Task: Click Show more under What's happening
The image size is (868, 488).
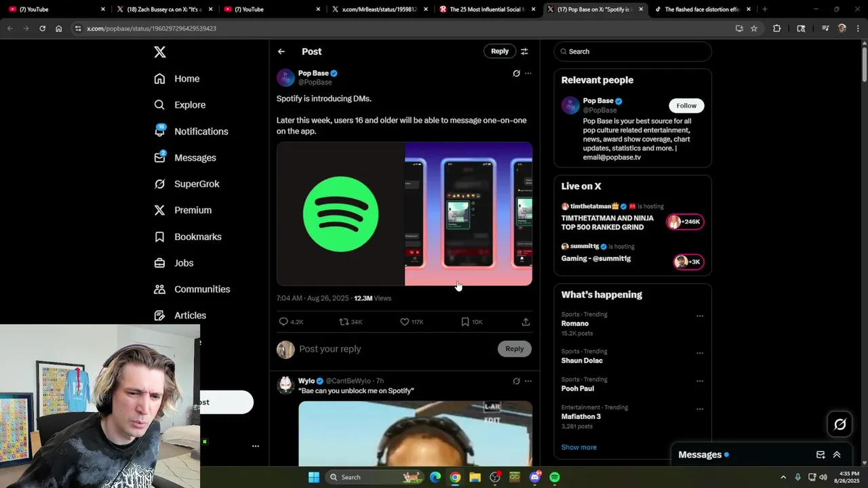Action: (579, 447)
